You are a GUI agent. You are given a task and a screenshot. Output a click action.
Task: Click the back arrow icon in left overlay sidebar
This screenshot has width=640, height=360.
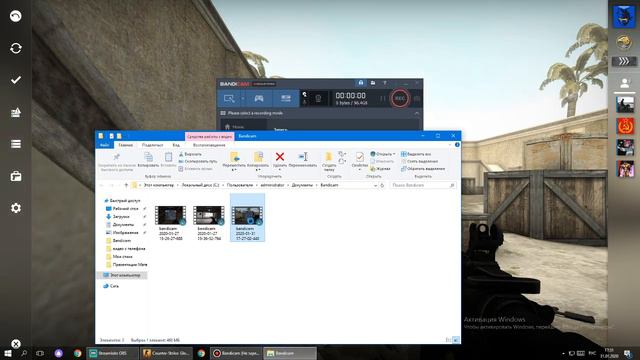(x=16, y=16)
